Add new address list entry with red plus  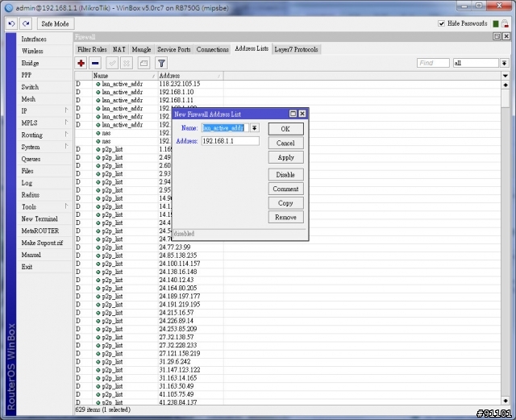point(81,63)
